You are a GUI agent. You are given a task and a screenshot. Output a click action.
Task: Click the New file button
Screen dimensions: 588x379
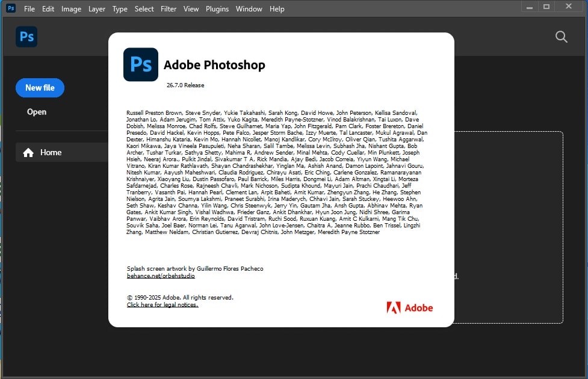40,88
